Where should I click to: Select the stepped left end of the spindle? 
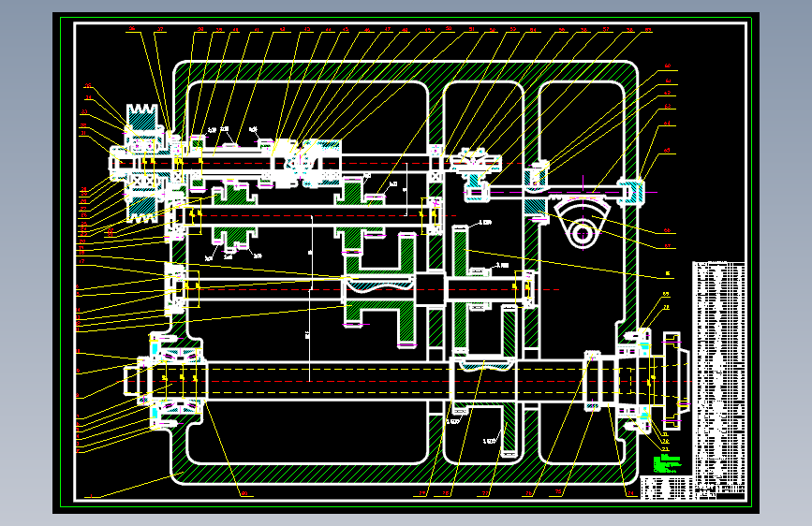coord(138,381)
